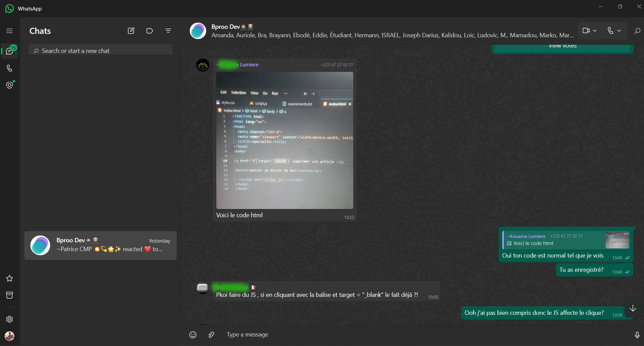Jump to latest message with down arrow

(633, 308)
